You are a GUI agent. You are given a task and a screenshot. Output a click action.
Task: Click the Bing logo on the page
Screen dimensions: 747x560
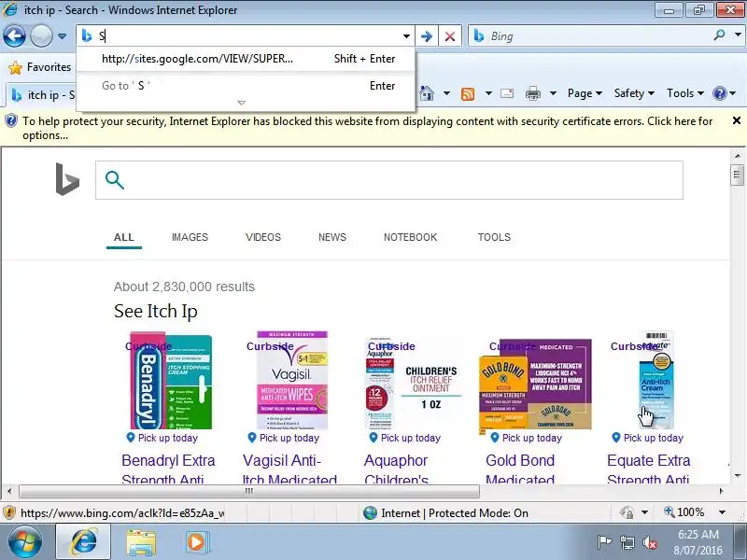pyautogui.click(x=67, y=179)
